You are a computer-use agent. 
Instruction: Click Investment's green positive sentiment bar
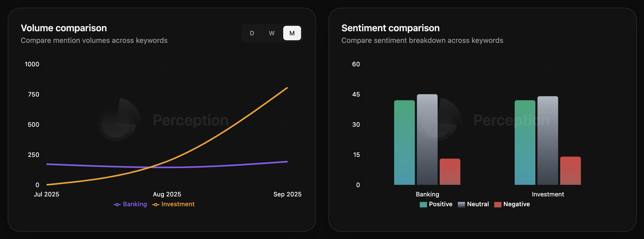pos(525,142)
